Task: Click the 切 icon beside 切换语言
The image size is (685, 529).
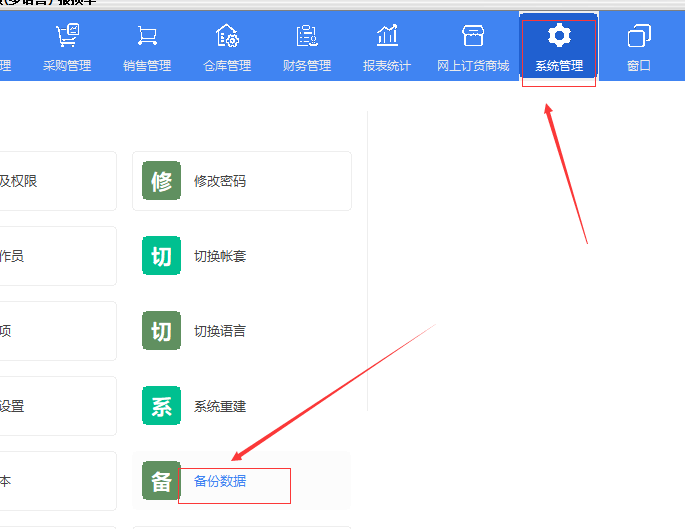Action: [161, 331]
